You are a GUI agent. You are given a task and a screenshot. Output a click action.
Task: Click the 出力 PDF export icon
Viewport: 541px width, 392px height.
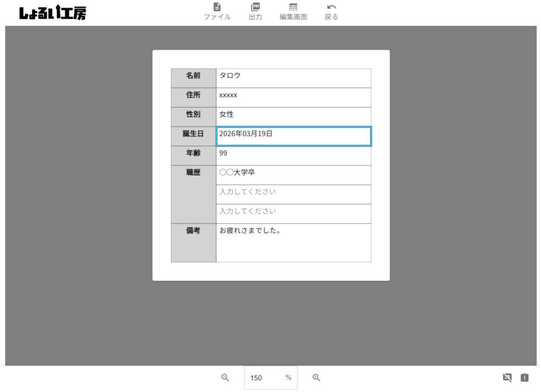[255, 7]
